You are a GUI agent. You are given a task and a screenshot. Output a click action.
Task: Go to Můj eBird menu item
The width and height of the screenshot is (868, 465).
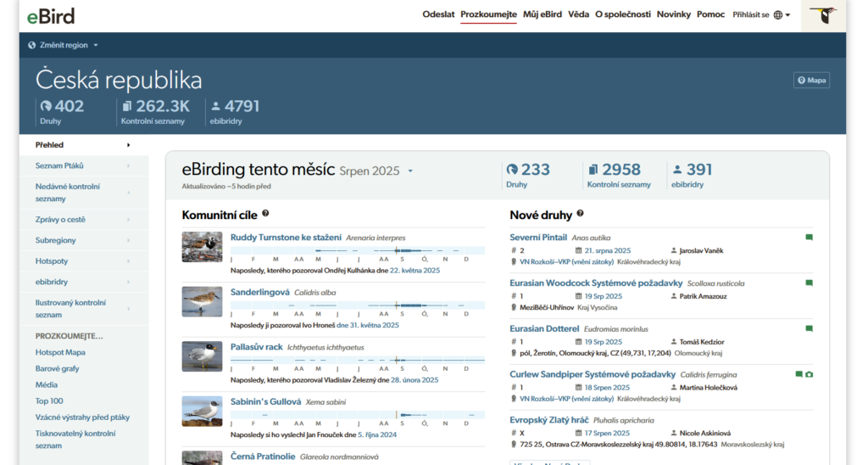[542, 14]
